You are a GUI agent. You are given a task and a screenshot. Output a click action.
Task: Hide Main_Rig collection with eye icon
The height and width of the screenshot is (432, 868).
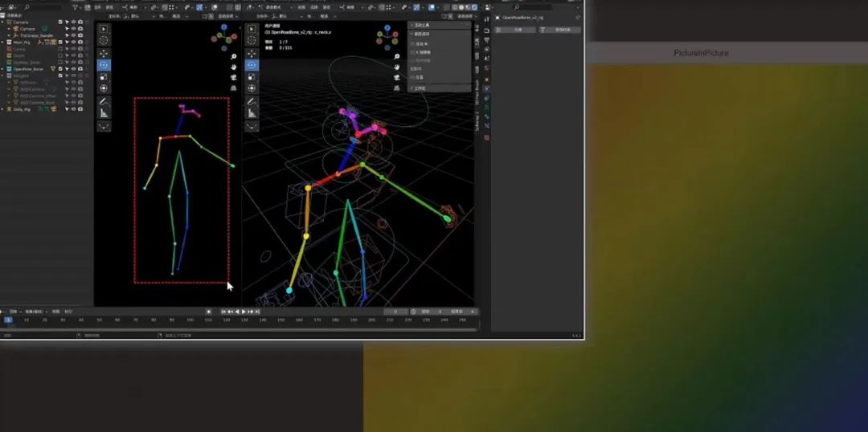click(74, 42)
